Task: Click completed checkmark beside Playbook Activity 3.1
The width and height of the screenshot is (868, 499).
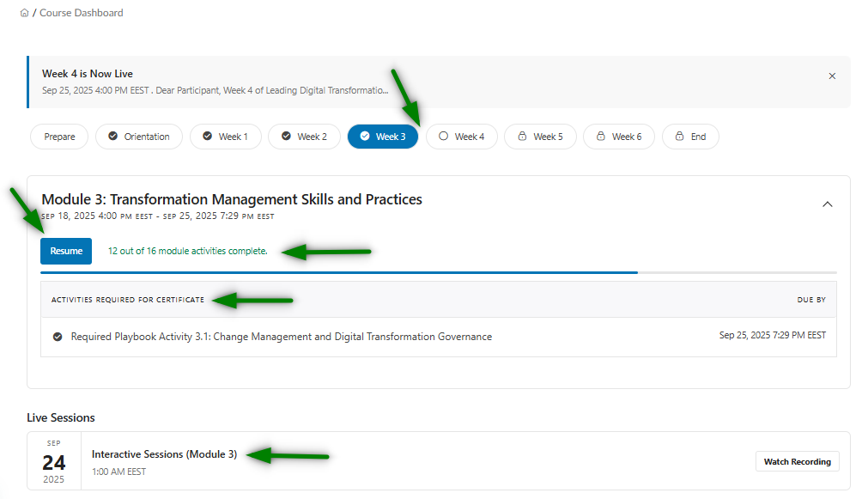Action: 58,337
